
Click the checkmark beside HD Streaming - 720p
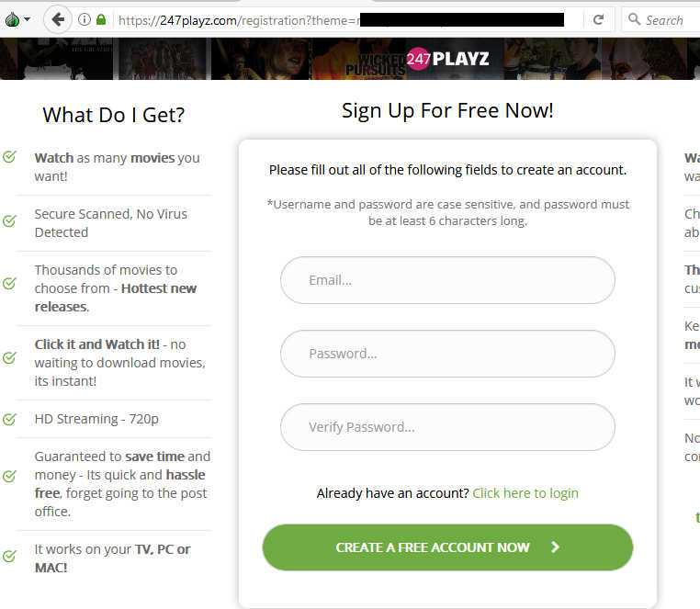coord(9,419)
